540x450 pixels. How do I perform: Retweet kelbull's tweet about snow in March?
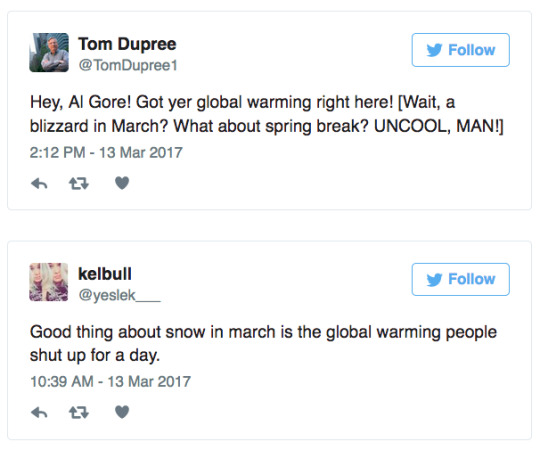tap(79, 412)
